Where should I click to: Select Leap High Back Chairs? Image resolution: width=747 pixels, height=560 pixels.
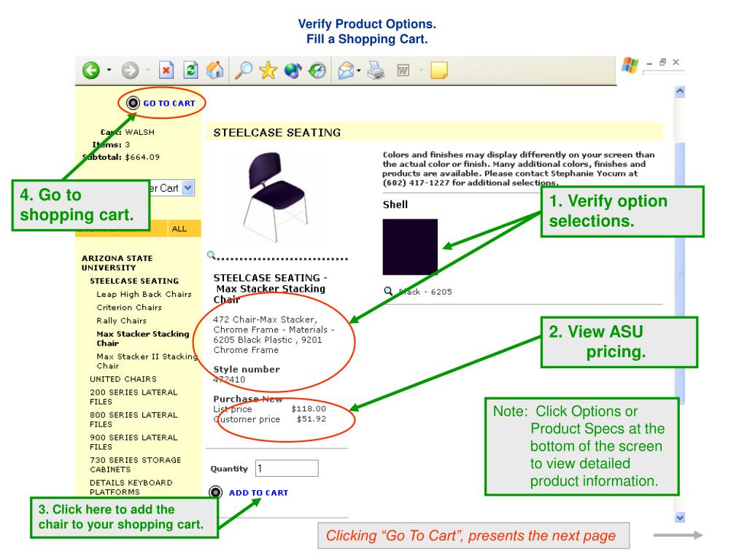coord(144,295)
